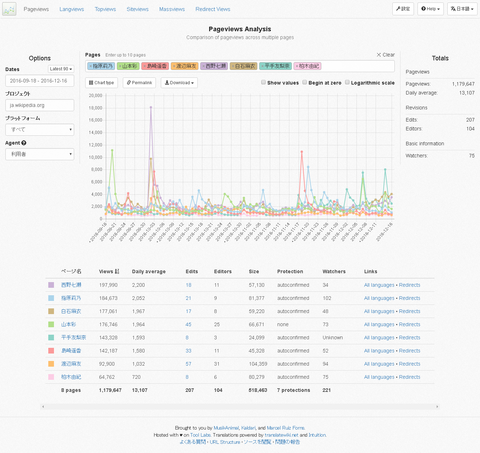Open All languages link in 指原莉乃 row
This screenshot has width=480, height=453.
(379, 298)
